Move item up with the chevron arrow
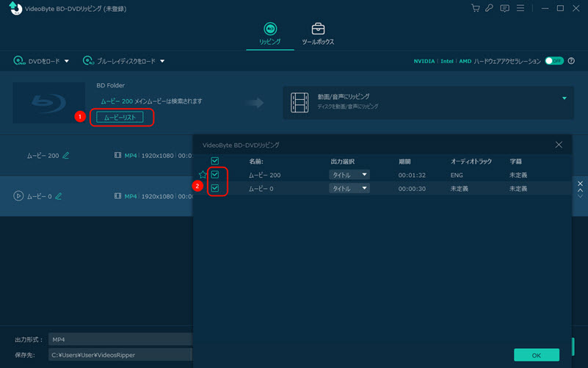This screenshot has height=368, width=588. [x=580, y=190]
